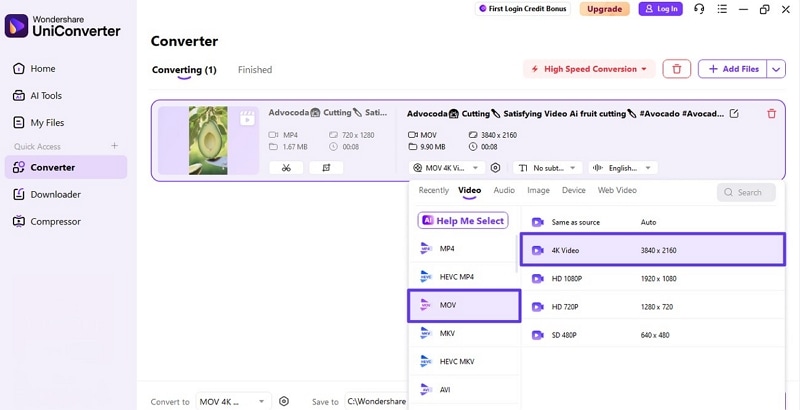Open the main menu list icon

click(x=722, y=9)
